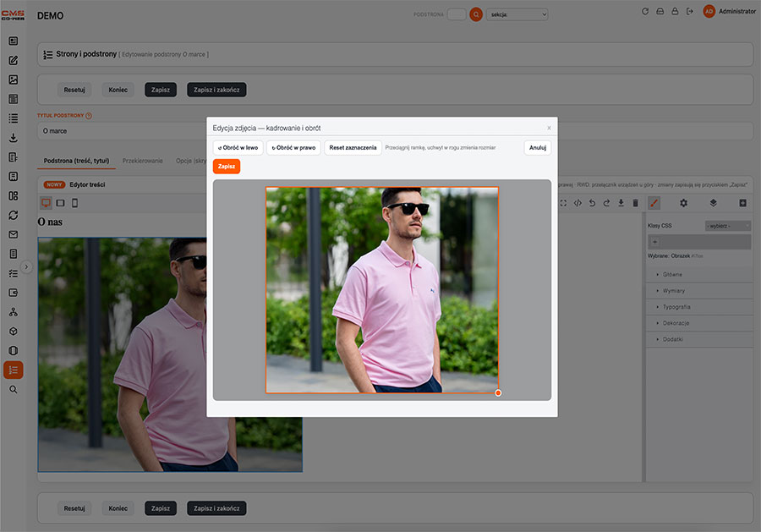This screenshot has width=761, height=532.
Task: Open the Administrator AD avatar
Action: (x=709, y=11)
